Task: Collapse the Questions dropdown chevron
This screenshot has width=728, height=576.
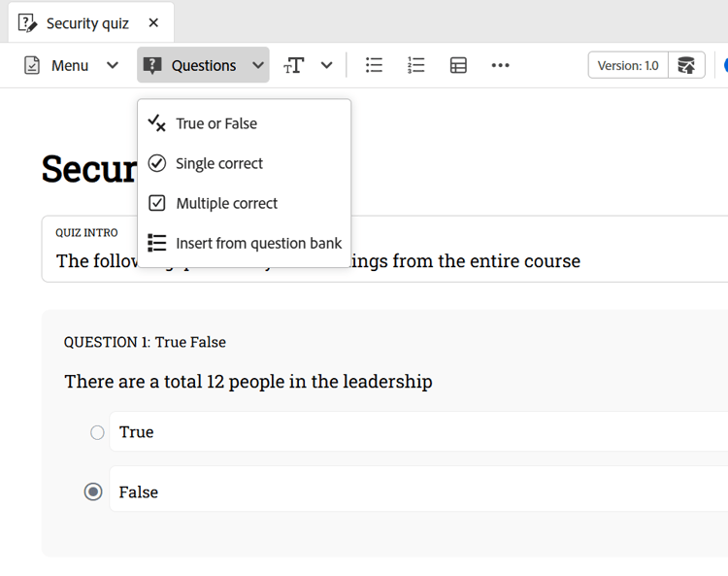Action: (258, 65)
